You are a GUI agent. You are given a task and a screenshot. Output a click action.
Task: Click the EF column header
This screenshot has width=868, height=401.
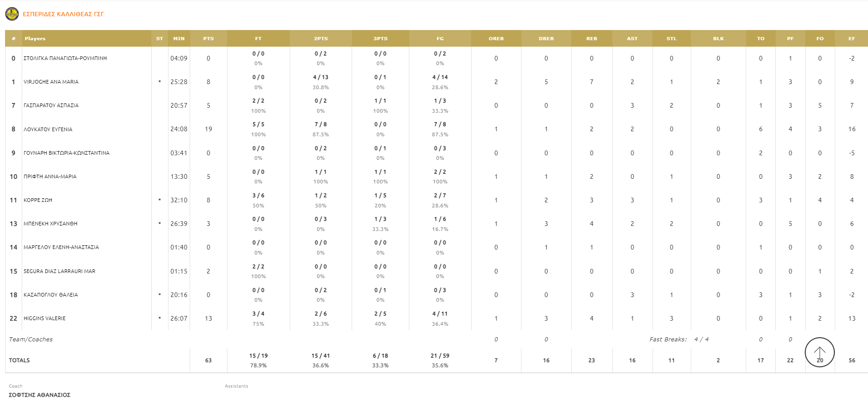coord(851,39)
